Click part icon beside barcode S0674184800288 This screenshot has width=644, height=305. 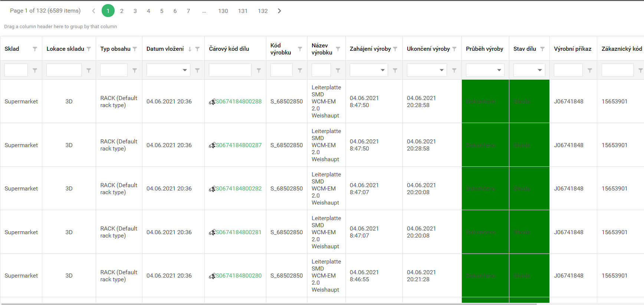(212, 102)
